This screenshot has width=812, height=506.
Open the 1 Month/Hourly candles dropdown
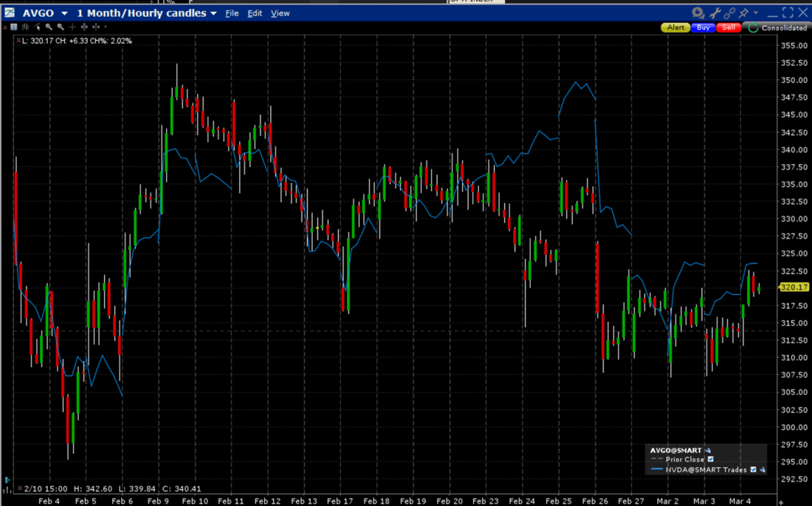(x=214, y=13)
